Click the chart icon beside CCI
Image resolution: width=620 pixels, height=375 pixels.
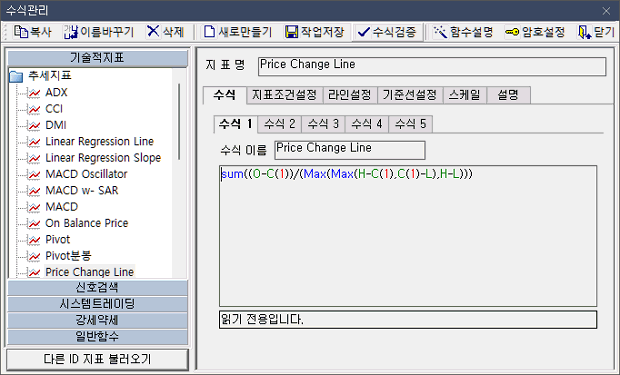tap(34, 109)
